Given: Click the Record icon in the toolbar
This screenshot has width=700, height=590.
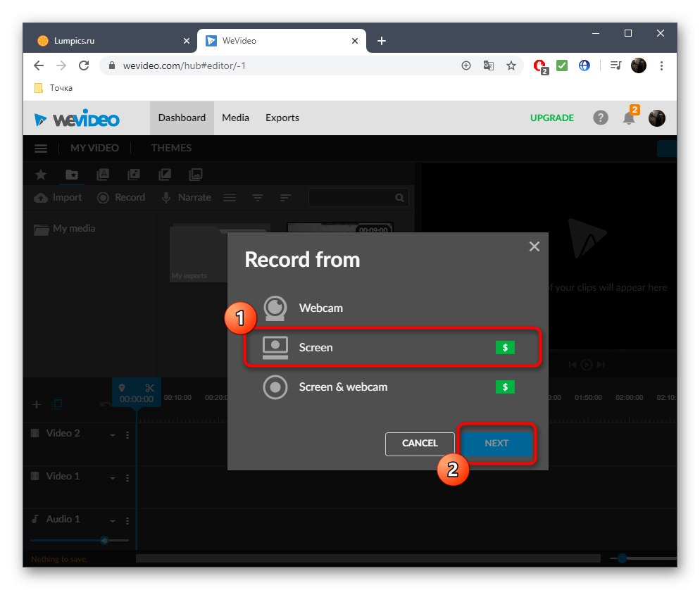Looking at the screenshot, I should point(121,197).
